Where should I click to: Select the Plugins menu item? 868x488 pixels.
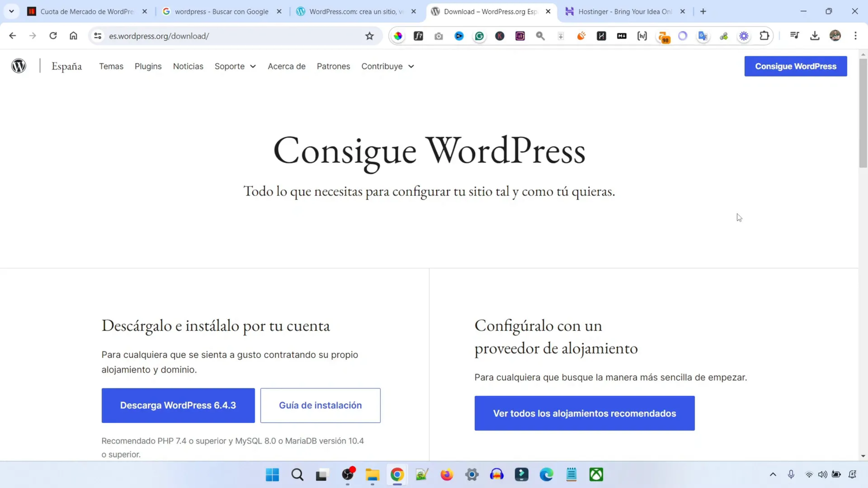click(x=148, y=66)
